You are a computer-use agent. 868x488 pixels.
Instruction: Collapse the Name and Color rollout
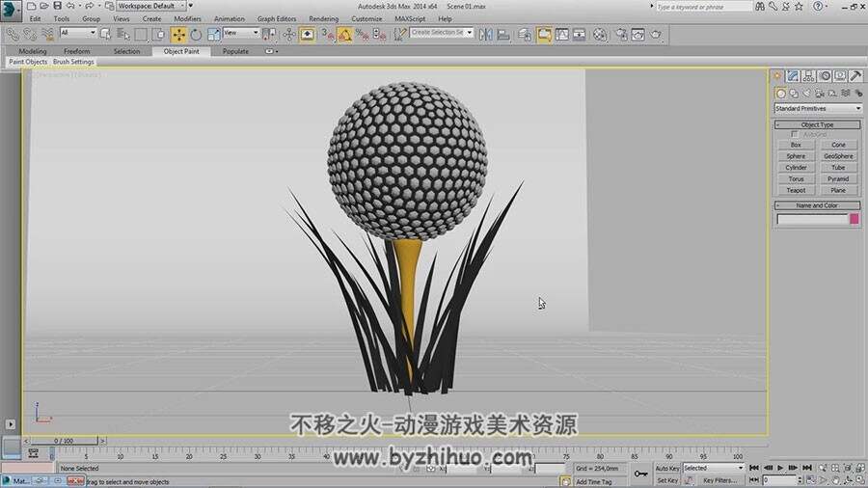tap(817, 205)
